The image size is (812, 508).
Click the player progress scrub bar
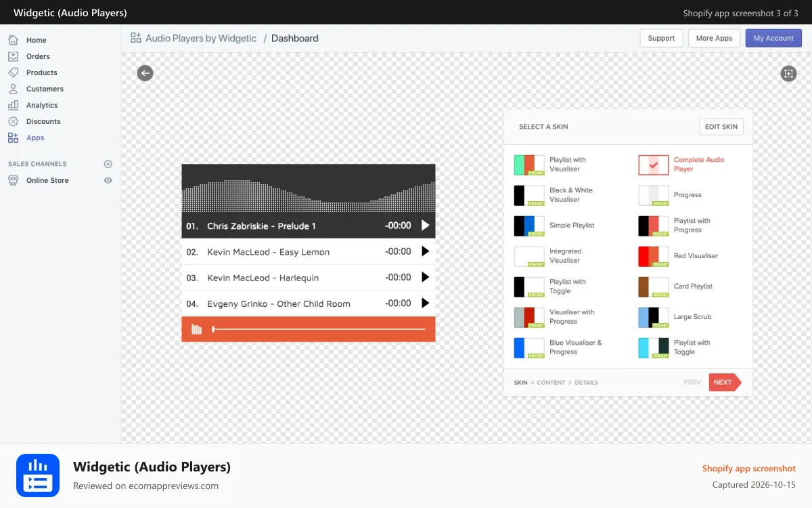pos(319,329)
